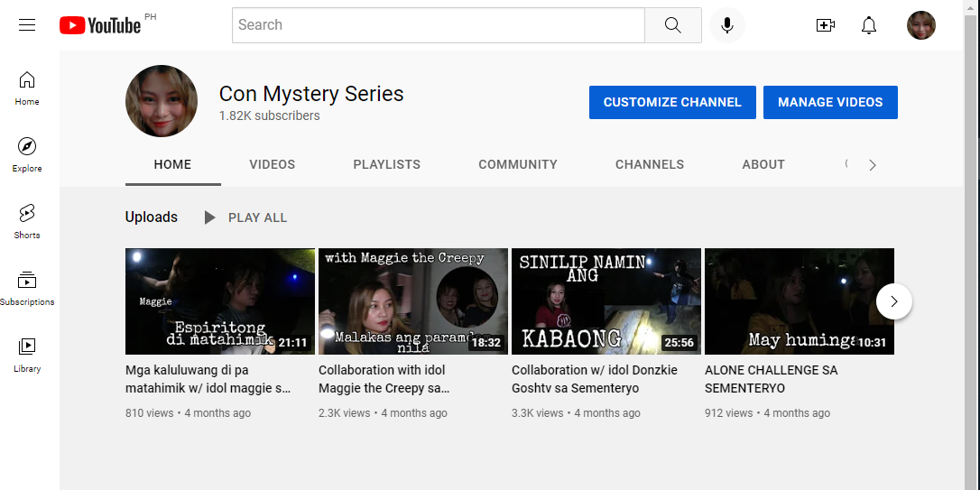Open title 'Collaboration w/ idol Donzkie Goshtv'
The width and height of the screenshot is (980, 490).
tap(595, 379)
